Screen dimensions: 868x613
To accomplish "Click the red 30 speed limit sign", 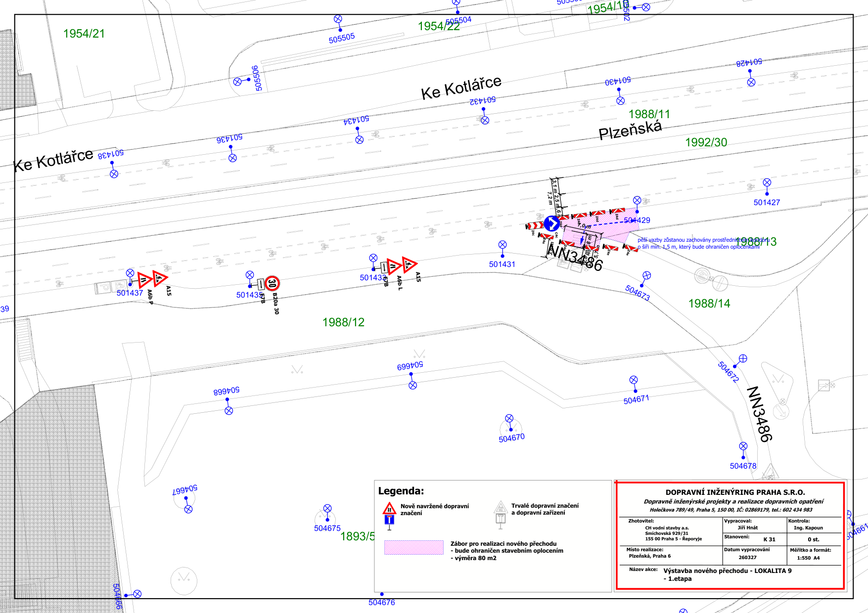I will tap(272, 283).
